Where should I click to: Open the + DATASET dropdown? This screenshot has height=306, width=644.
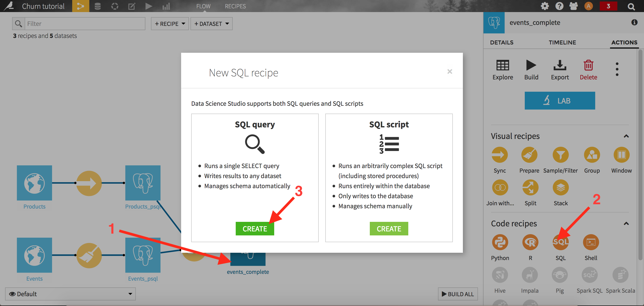pos(212,24)
